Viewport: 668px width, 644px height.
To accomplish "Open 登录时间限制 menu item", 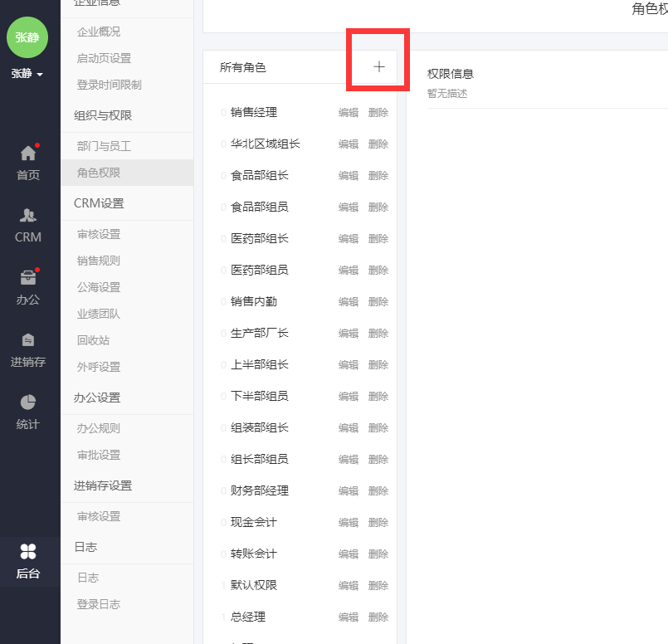I will point(110,85).
